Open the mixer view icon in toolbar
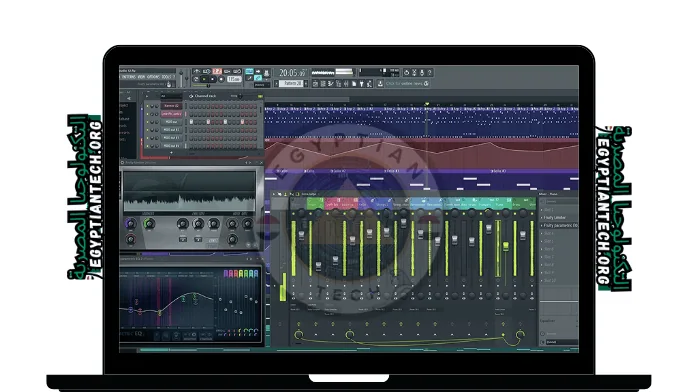698x392 pixels. 346,83
